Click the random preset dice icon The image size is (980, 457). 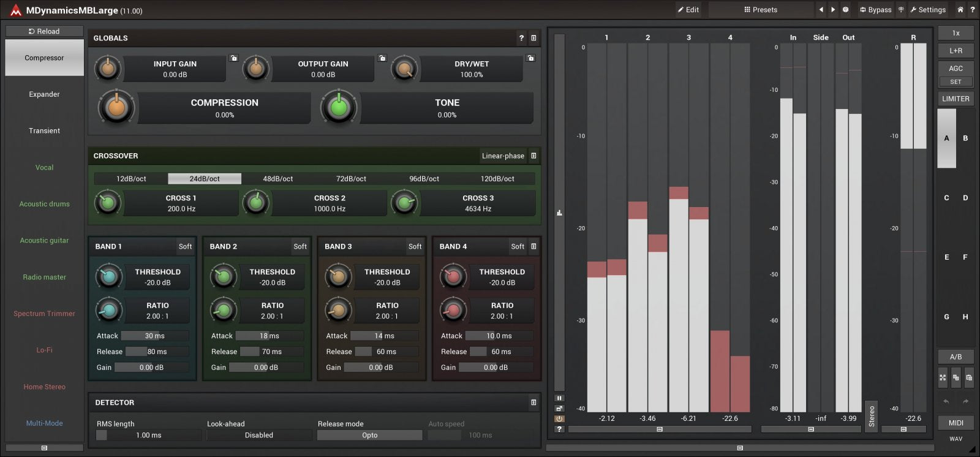click(846, 10)
